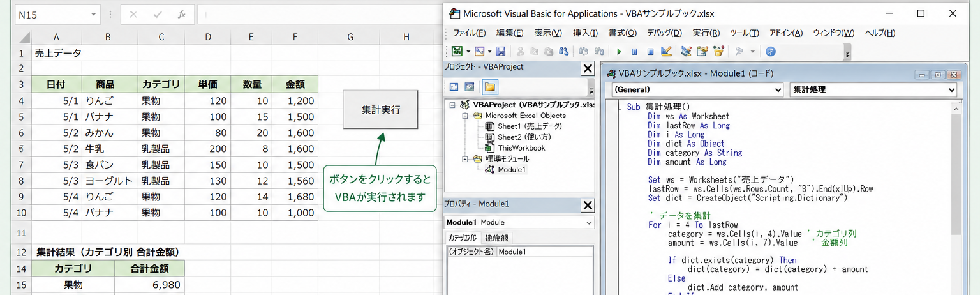Image resolution: width=980 pixels, height=295 pixels.
Task: Open the 編集(E) menu
Action: (510, 33)
